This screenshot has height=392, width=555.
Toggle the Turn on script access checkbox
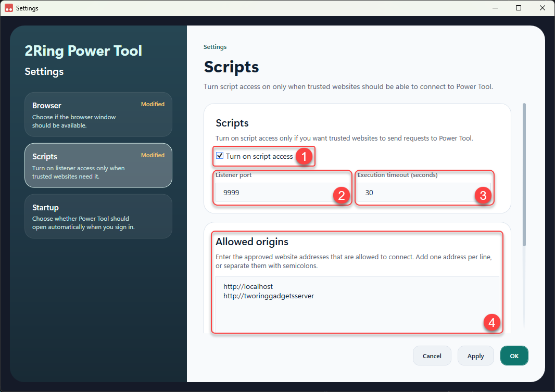220,156
